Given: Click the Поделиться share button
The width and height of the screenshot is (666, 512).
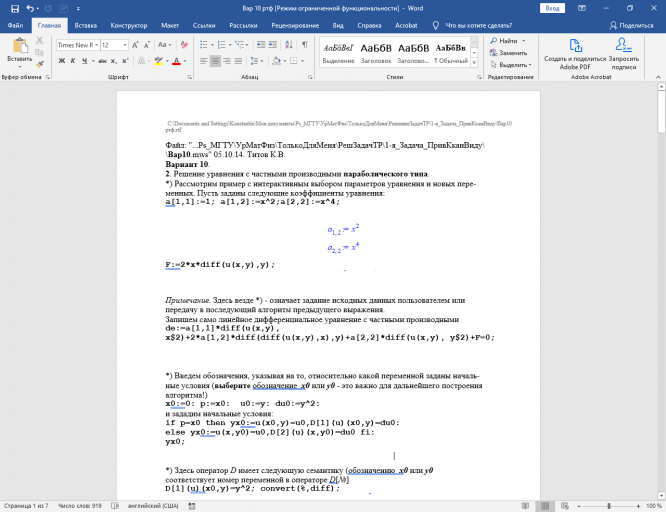Looking at the screenshot, I should pos(632,25).
